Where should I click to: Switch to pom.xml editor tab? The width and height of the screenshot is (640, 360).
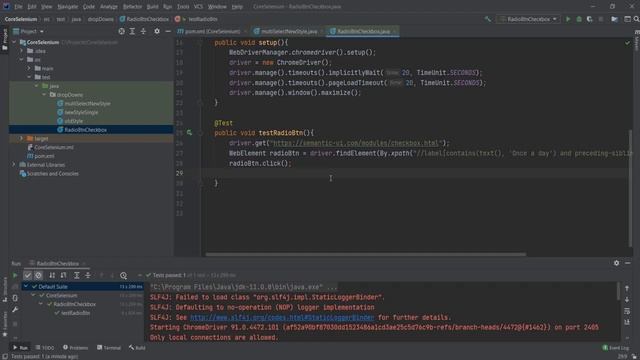pyautogui.click(x=212, y=31)
